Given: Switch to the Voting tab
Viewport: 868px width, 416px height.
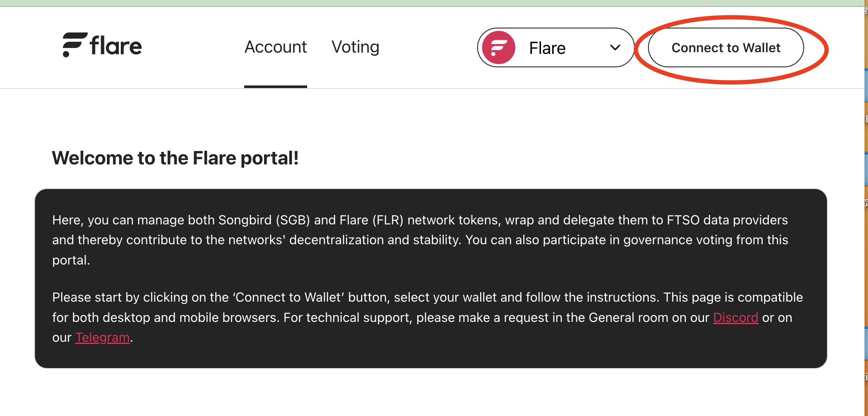Looking at the screenshot, I should click(355, 47).
